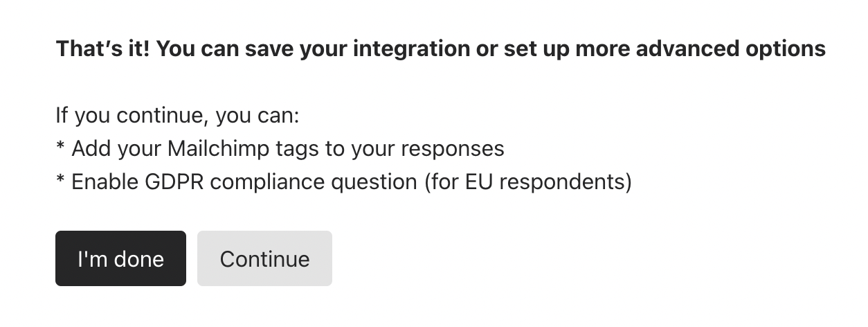Click the 'If you continue, you can:' line

pyautogui.click(x=177, y=115)
